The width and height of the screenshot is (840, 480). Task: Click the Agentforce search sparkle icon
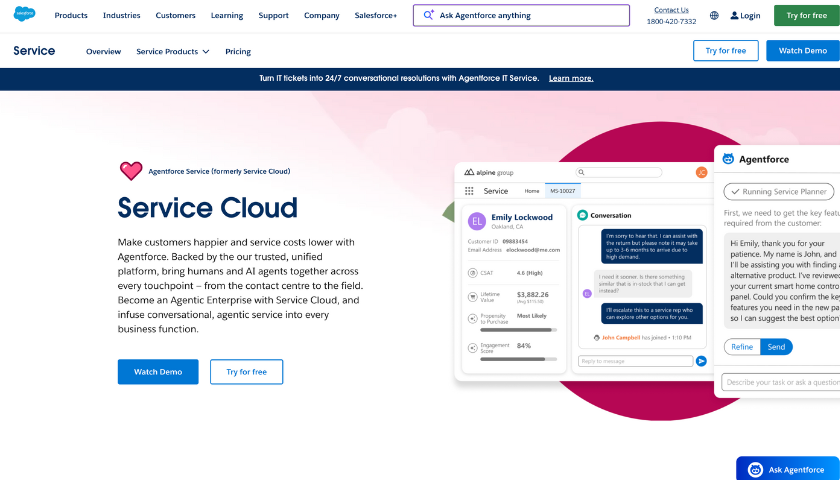[x=429, y=15]
